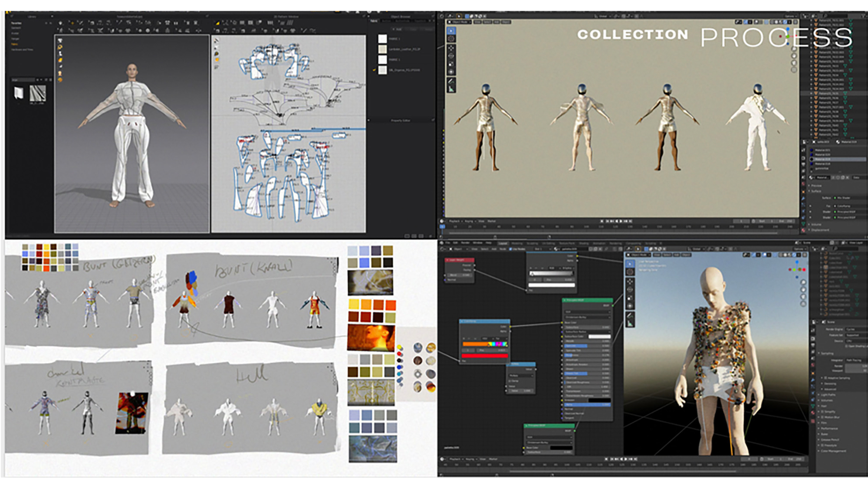Pick the Transform tool in bottom-right Blender viewport
This screenshot has height=488, width=868.
[x=630, y=306]
